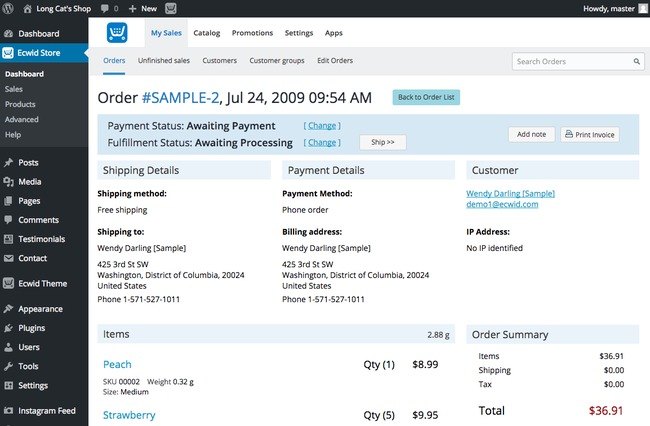Open Help under Ecwid Store submenu

13,135
